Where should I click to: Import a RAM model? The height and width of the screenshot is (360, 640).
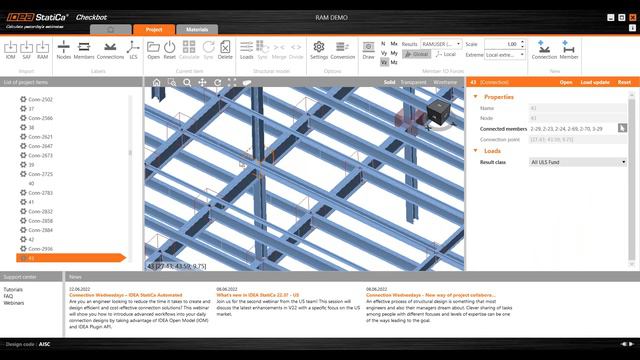click(x=42, y=50)
